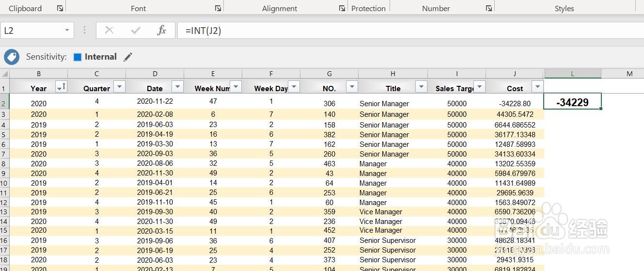Open the Date column filter dropdown
The width and height of the screenshot is (644, 271).
[178, 87]
